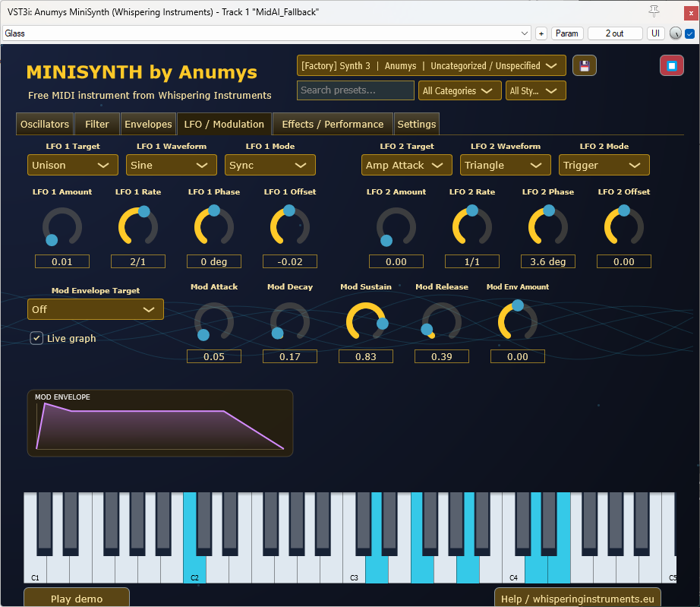Open the LFO 2 Waveform Triangle dropdown
The height and width of the screenshot is (607, 700).
(506, 166)
